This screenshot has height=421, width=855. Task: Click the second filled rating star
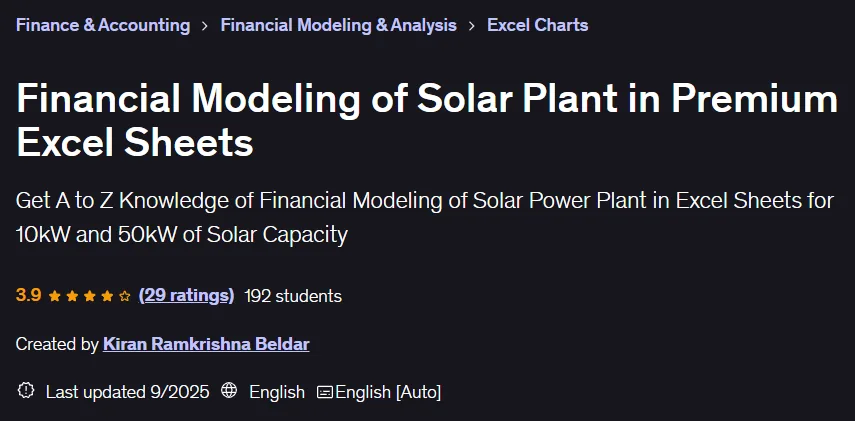click(x=72, y=296)
